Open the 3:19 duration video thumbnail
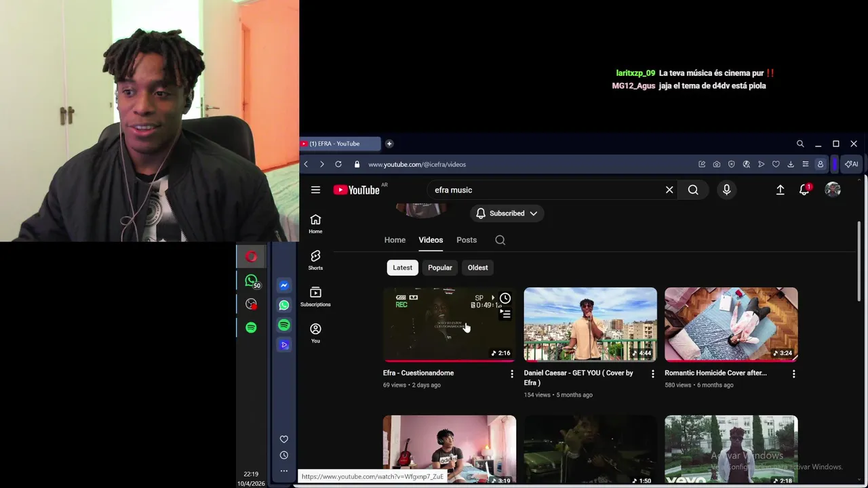The height and width of the screenshot is (488, 868). point(450,451)
